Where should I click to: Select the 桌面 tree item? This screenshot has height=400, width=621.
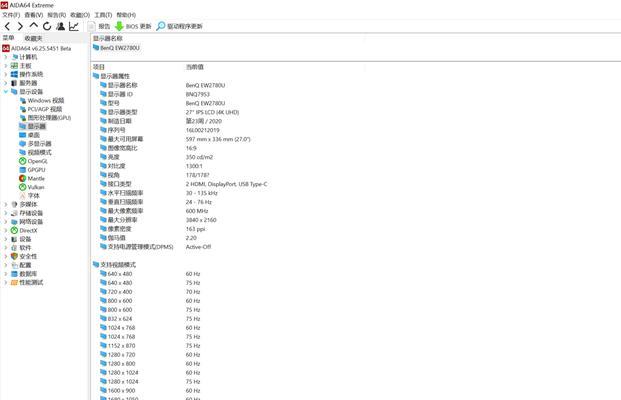click(x=30, y=135)
